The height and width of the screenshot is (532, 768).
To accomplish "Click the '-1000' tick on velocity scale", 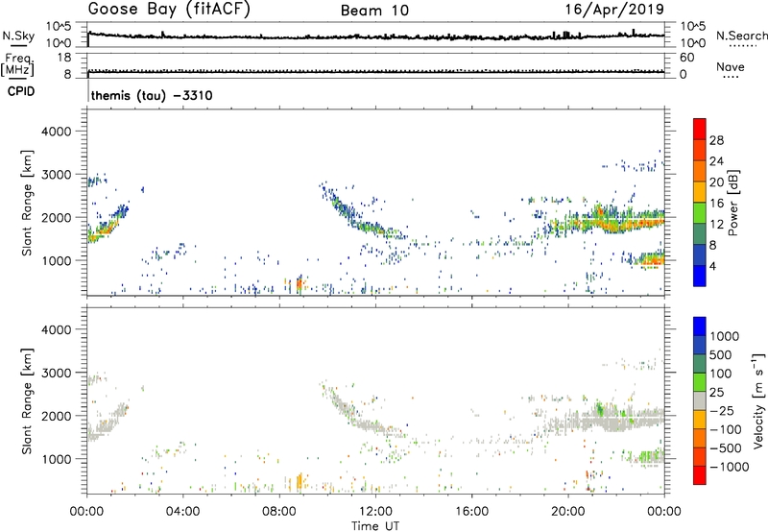I will tap(729, 467).
